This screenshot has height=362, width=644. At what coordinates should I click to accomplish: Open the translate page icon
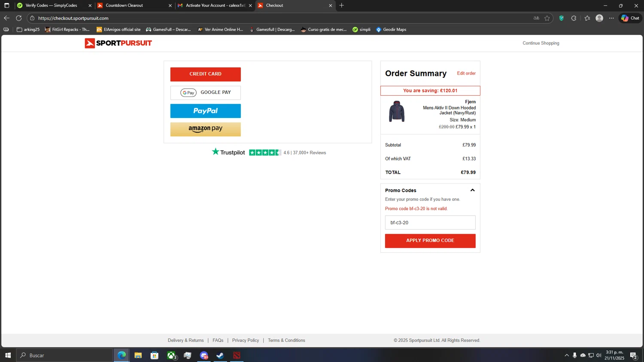(x=536, y=18)
